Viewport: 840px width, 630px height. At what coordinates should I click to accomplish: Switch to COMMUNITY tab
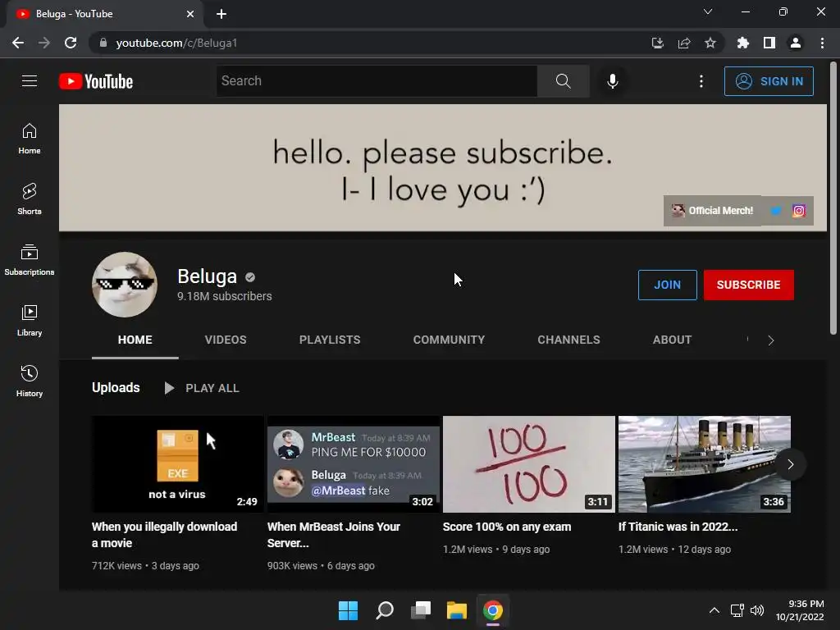pyautogui.click(x=449, y=340)
